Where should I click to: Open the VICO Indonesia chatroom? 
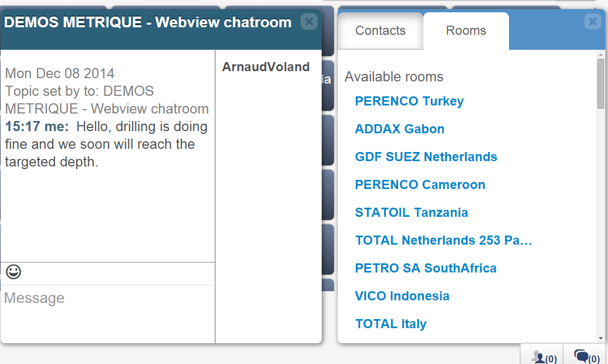point(402,296)
